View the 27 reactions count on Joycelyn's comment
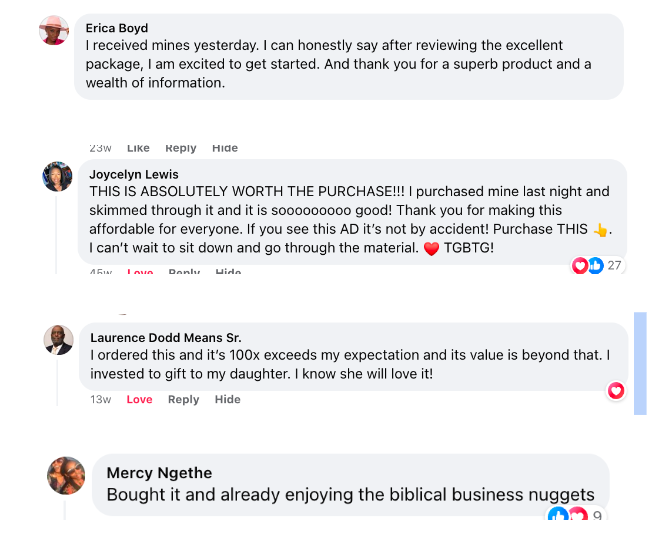 [x=614, y=265]
